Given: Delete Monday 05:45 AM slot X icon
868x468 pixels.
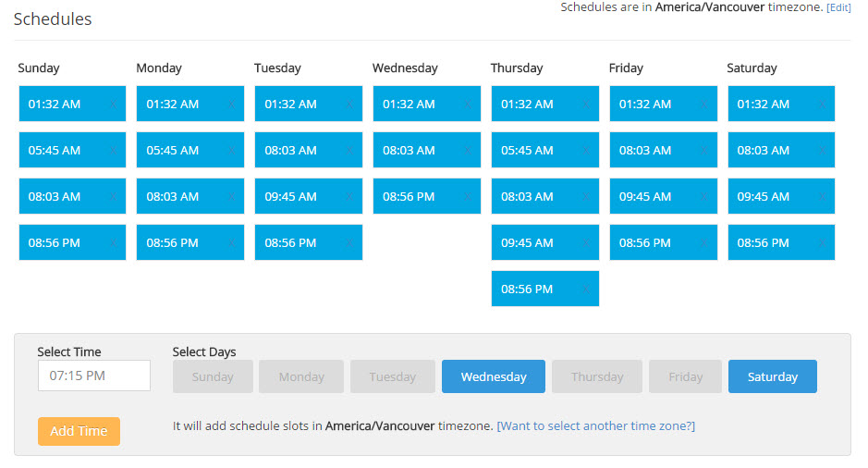Looking at the screenshot, I should click(x=230, y=151).
